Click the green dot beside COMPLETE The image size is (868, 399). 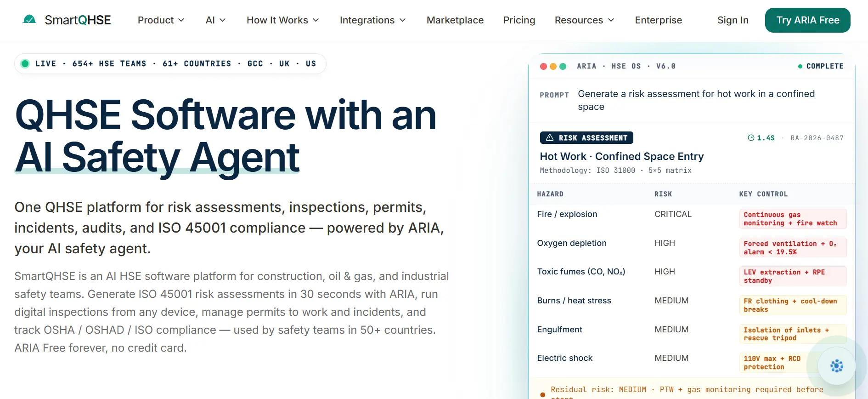click(800, 66)
